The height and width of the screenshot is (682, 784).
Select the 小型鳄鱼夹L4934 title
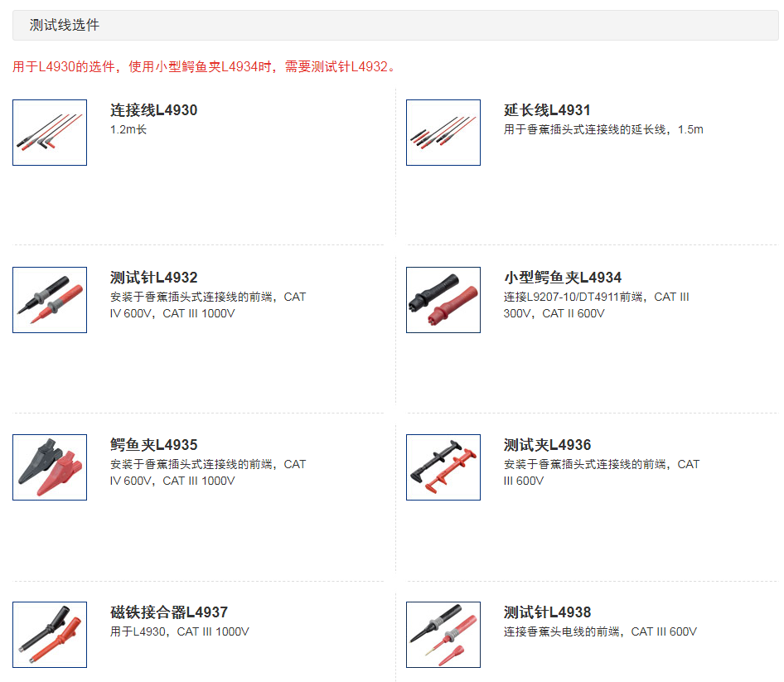(563, 278)
